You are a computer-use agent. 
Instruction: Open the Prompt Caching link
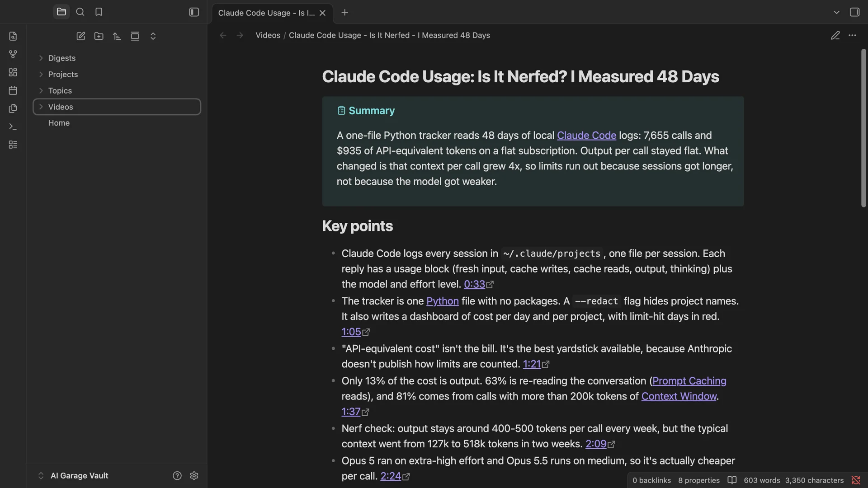coord(689,381)
